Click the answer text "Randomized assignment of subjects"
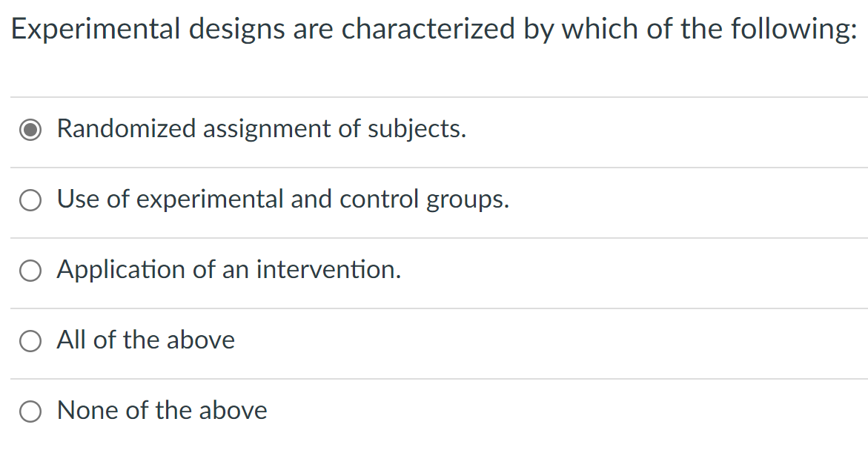The width and height of the screenshot is (868, 456). click(261, 129)
